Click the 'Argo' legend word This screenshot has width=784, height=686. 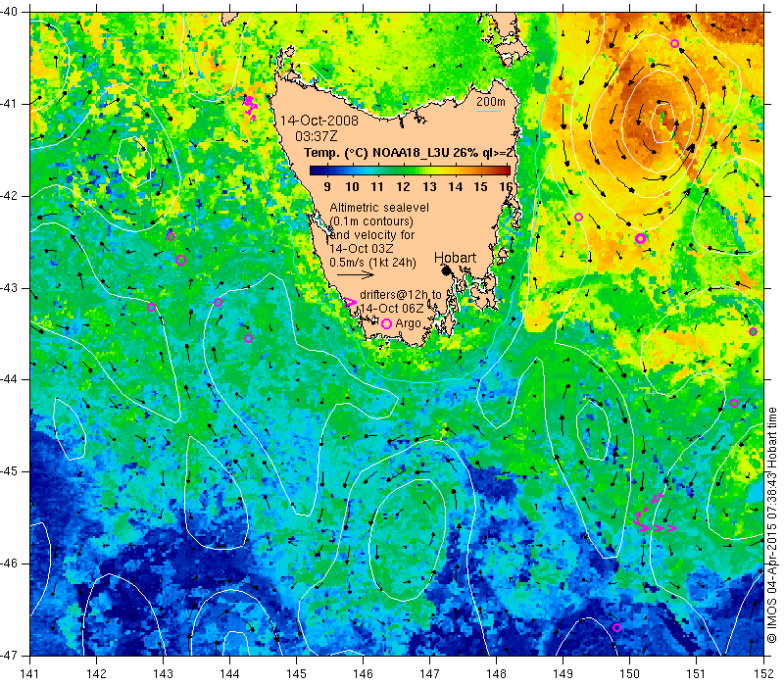(408, 323)
